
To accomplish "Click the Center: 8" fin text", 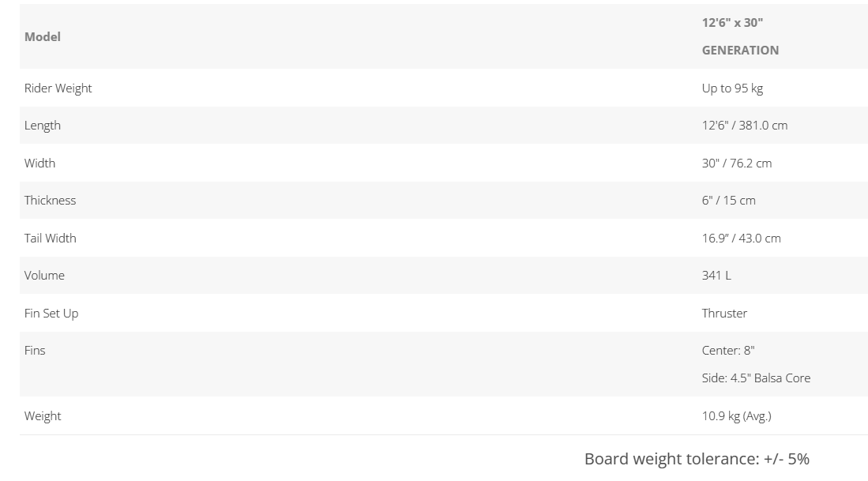I will [728, 350].
